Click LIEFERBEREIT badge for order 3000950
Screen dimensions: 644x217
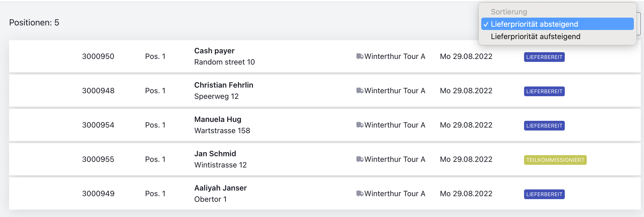(x=544, y=57)
